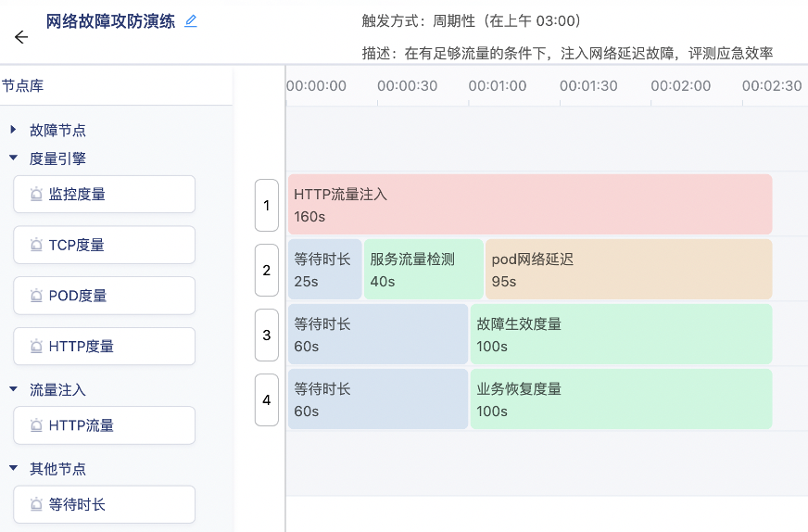Collapse the 度量引擎 category
Viewport: 808px width, 532px height.
pyautogui.click(x=14, y=158)
